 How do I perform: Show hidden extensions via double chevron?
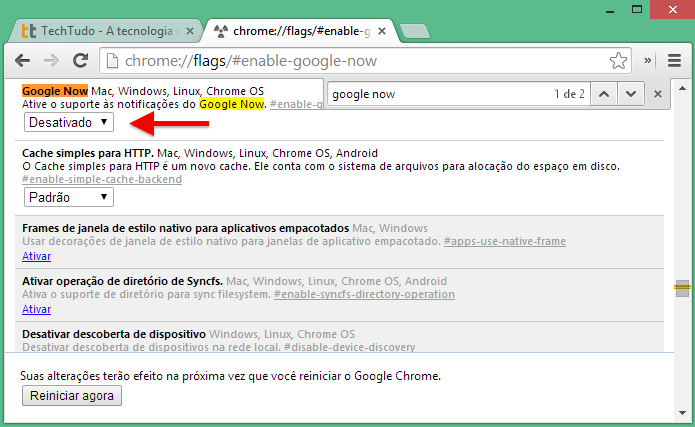[x=648, y=60]
